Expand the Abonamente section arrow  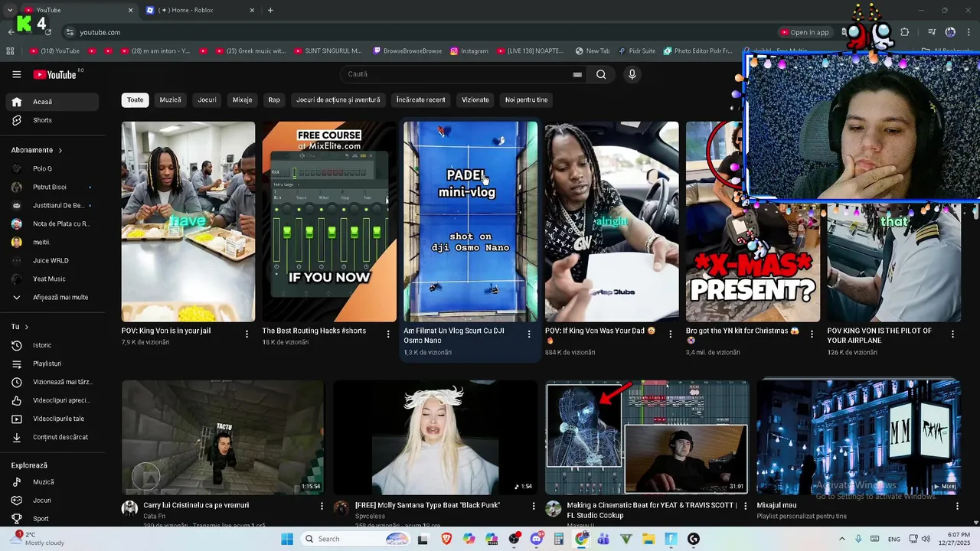click(60, 150)
